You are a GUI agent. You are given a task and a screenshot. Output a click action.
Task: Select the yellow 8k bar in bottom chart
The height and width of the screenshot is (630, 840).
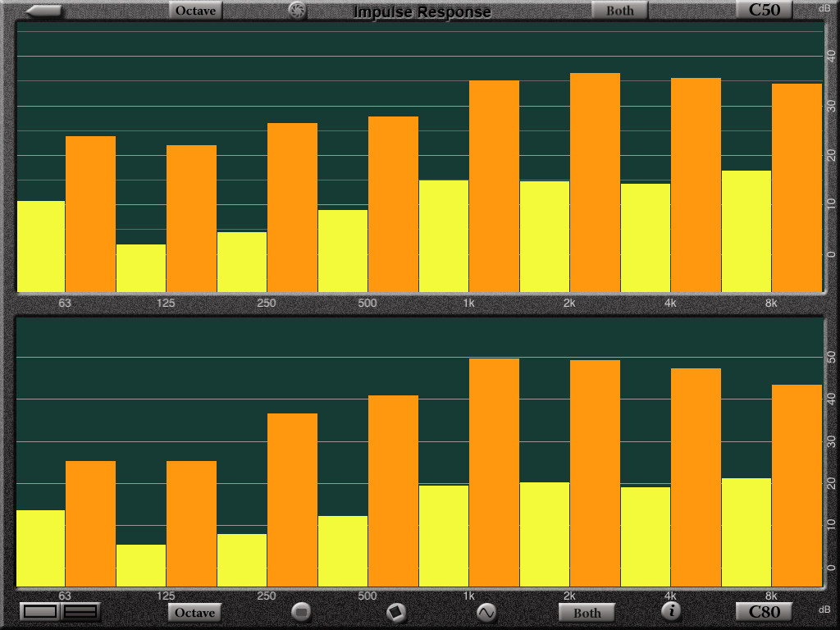[746, 532]
